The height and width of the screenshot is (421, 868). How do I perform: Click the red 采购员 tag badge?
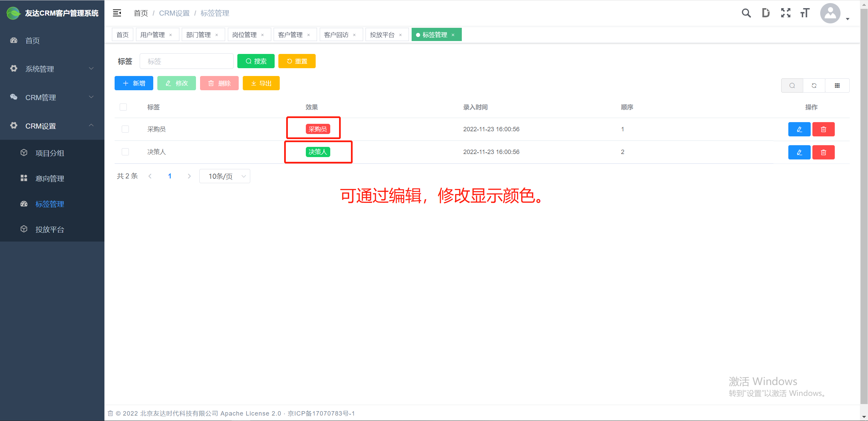pyautogui.click(x=318, y=129)
